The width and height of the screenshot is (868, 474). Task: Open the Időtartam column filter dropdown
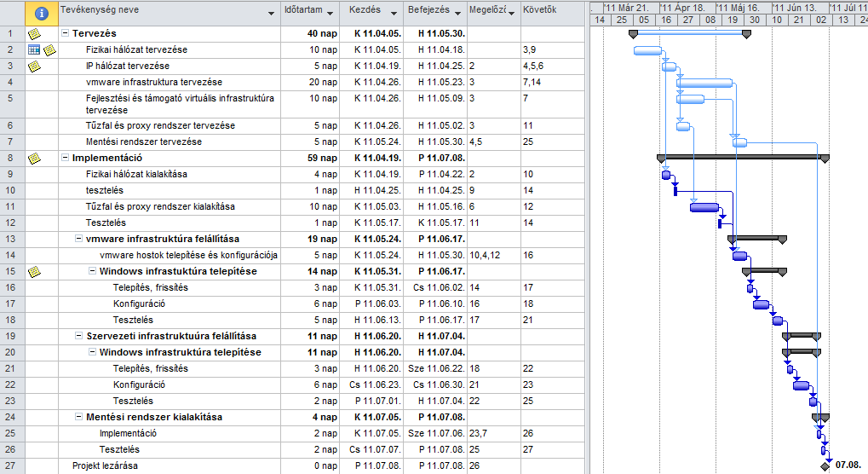[330, 14]
